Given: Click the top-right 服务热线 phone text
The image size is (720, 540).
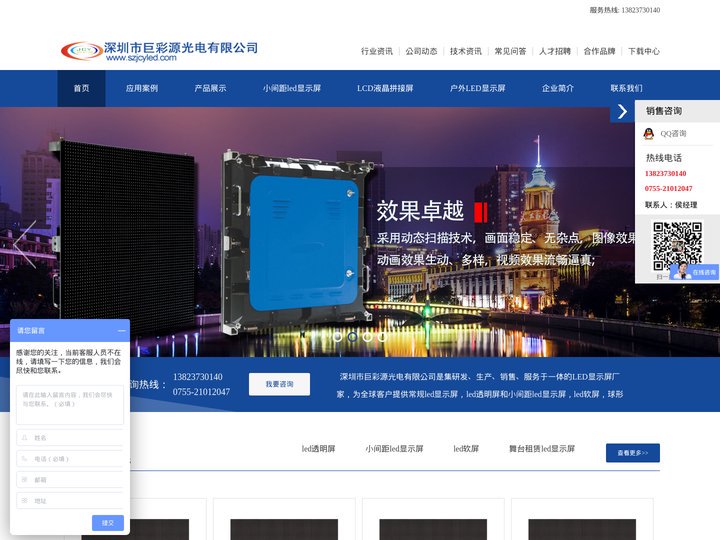Looking at the screenshot, I should click(x=625, y=10).
